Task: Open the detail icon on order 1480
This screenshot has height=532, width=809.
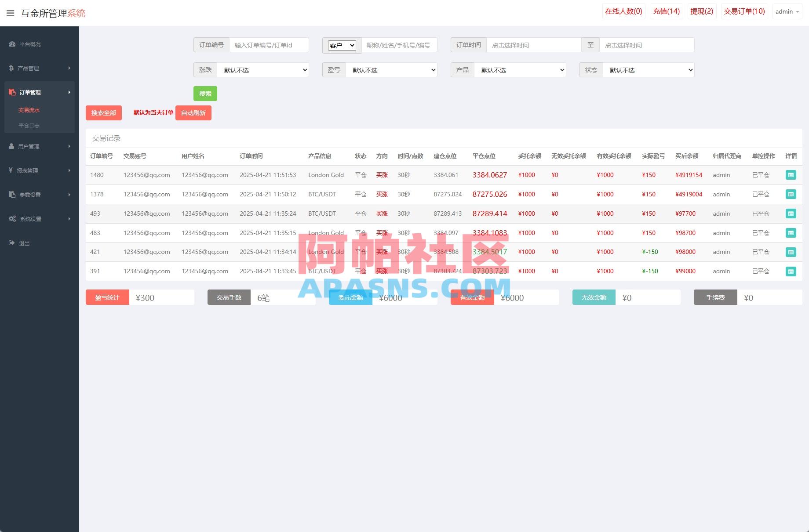Action: click(x=791, y=174)
